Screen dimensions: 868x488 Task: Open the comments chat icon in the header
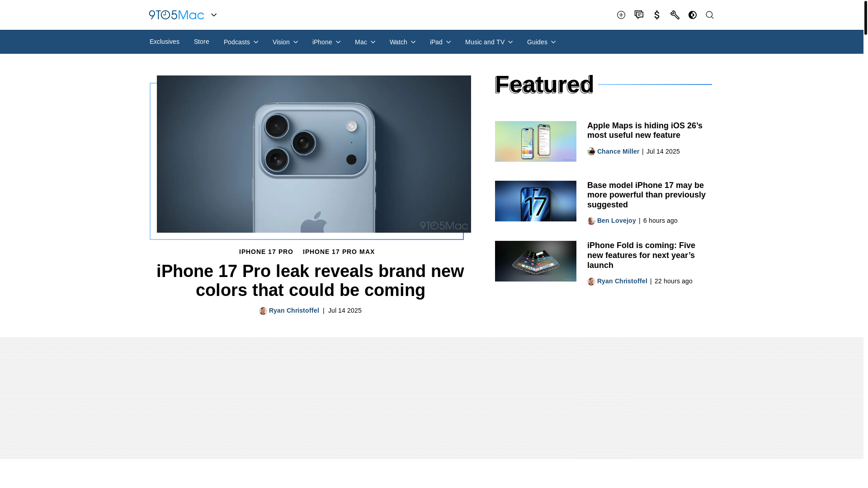pos(639,15)
